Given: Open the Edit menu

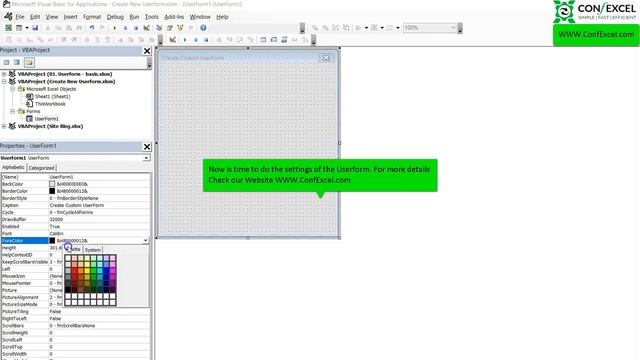Looking at the screenshot, I should (35, 17).
